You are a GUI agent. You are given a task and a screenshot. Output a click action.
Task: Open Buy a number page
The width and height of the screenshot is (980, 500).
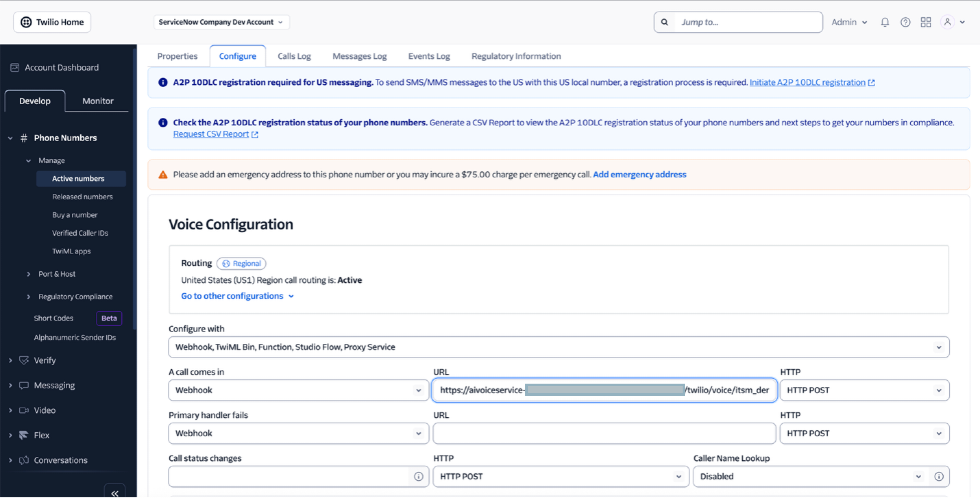74,215
